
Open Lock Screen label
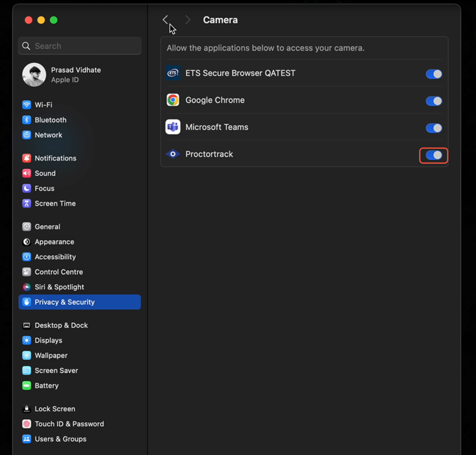point(55,409)
